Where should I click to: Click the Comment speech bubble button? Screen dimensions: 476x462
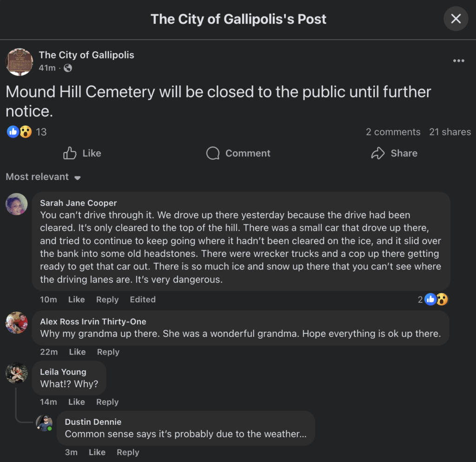[x=238, y=153]
